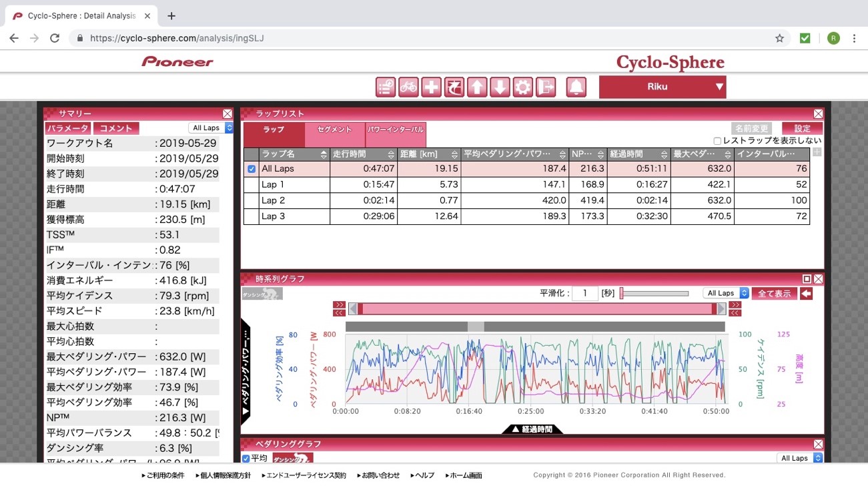Image resolution: width=868 pixels, height=488 pixels.
Task: Click the bicycle icon in the toolbar
Action: coord(408,87)
